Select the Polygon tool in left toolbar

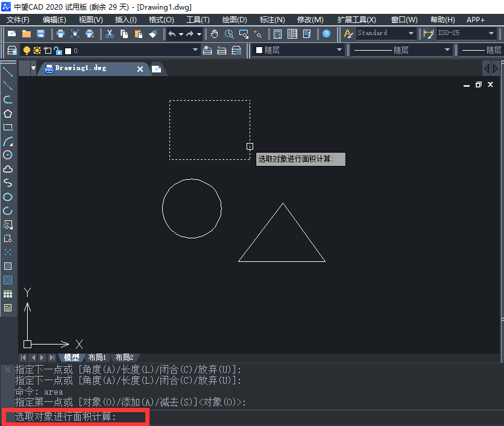pos(8,113)
